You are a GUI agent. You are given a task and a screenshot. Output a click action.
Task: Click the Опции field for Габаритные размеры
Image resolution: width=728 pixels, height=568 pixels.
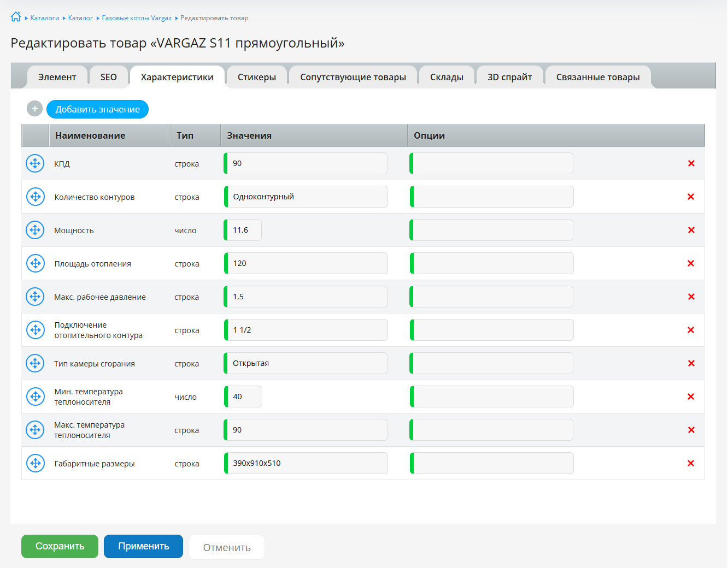pyautogui.click(x=491, y=463)
